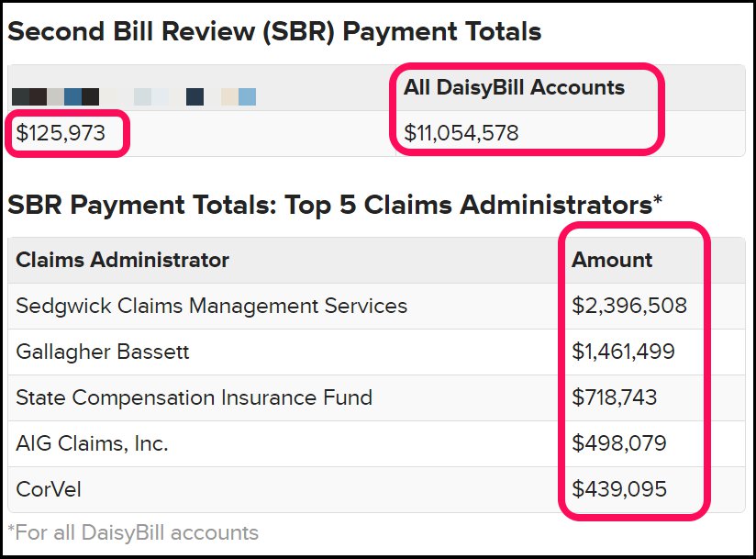756x559 pixels.
Task: Select the State Compensation Insurance Fund row
Action: 376,397
